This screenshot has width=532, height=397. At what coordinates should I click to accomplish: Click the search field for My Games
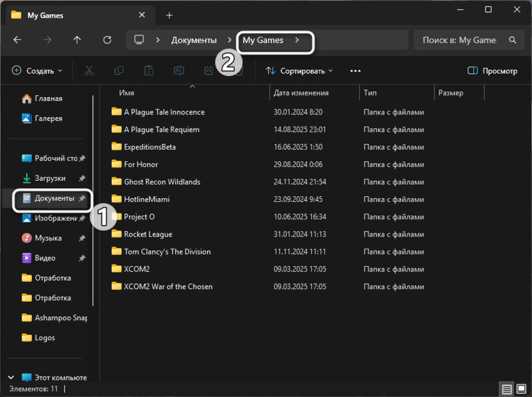(x=459, y=40)
